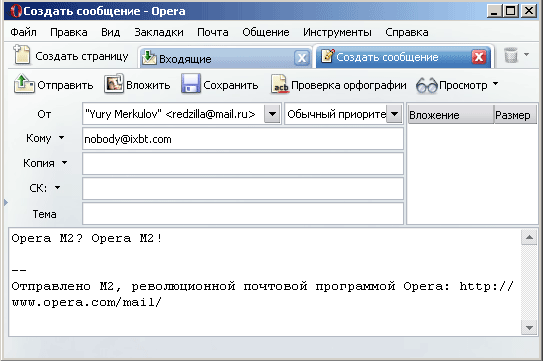Open the Закладки menu
Image resolution: width=543 pixels, height=361 pixels.
(x=159, y=32)
